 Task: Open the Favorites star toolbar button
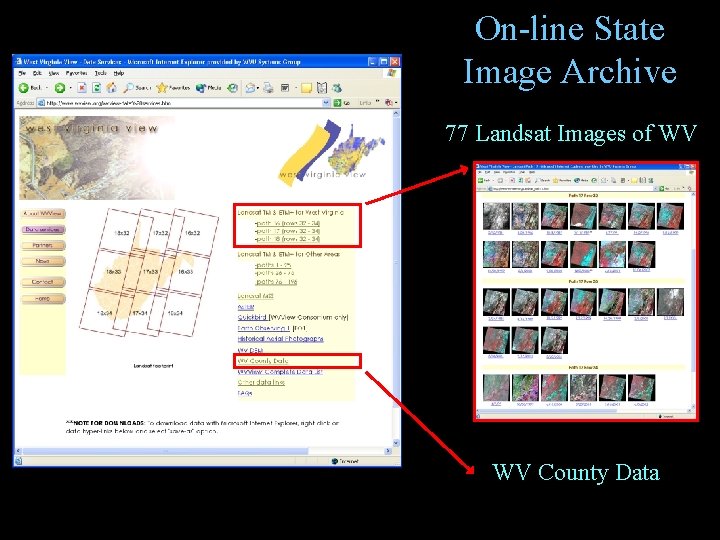pos(173,88)
